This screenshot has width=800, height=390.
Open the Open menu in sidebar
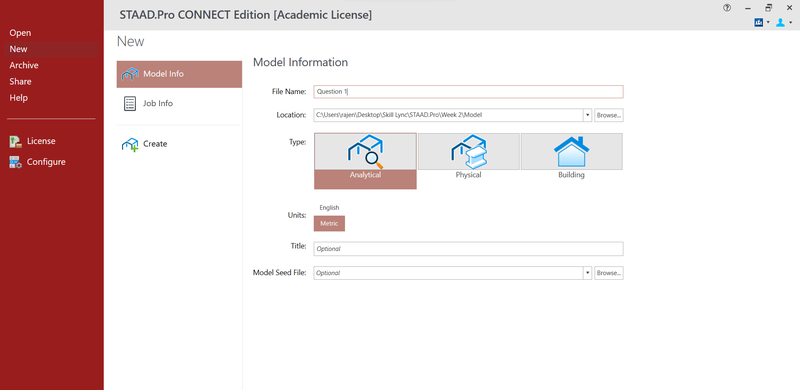pyautogui.click(x=20, y=33)
